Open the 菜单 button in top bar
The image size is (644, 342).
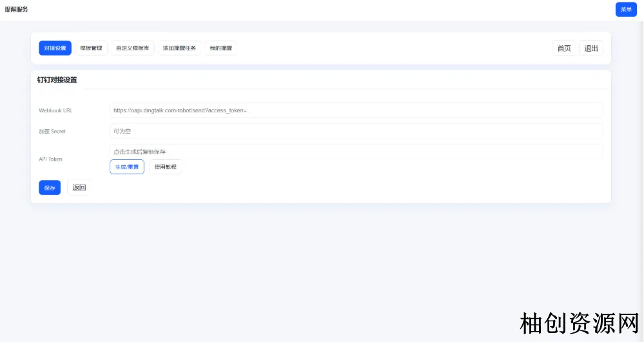[x=625, y=10]
